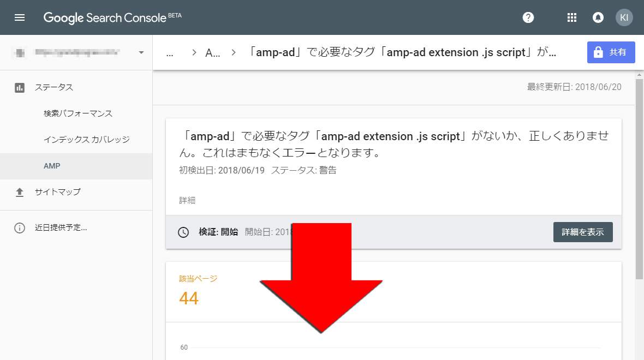The image size is (644, 360).
Task: Open 検索パフォーマンス in sidebar
Action: point(78,113)
